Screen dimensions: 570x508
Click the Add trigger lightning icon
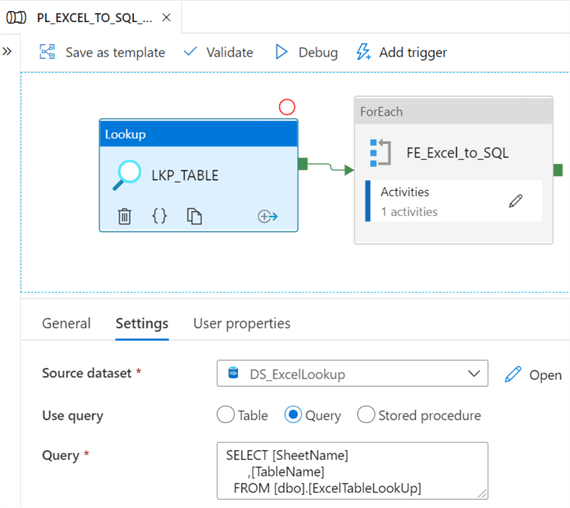363,52
